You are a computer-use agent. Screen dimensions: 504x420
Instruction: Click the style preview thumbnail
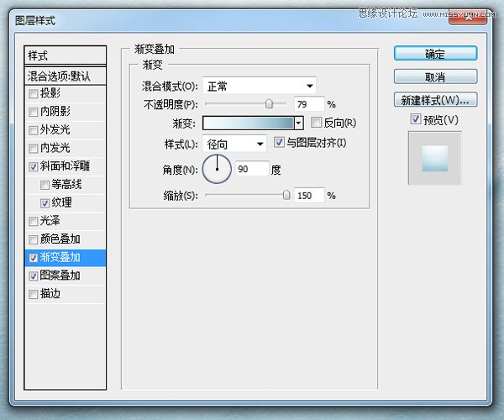pyautogui.click(x=435, y=158)
